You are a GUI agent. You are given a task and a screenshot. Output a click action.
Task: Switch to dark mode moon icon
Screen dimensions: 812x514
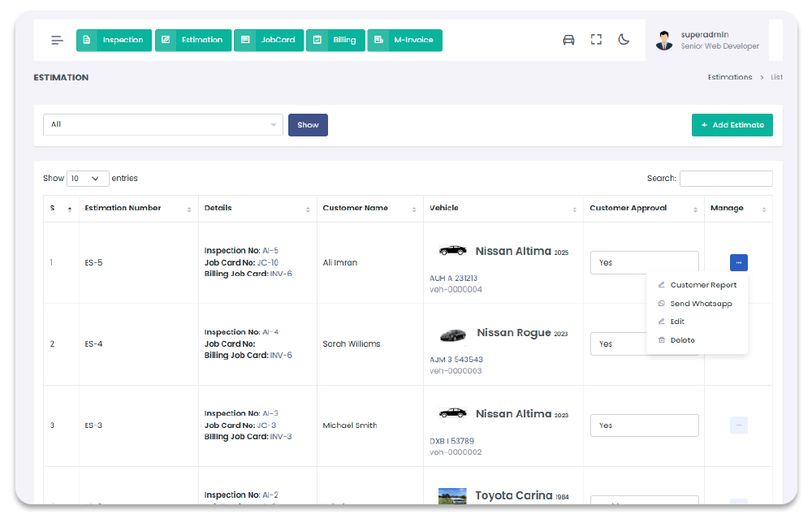coord(624,40)
